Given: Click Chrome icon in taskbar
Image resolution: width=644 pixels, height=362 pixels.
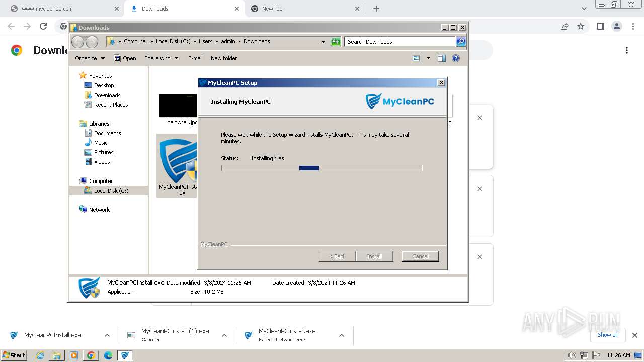Looking at the screenshot, I should (x=91, y=355).
